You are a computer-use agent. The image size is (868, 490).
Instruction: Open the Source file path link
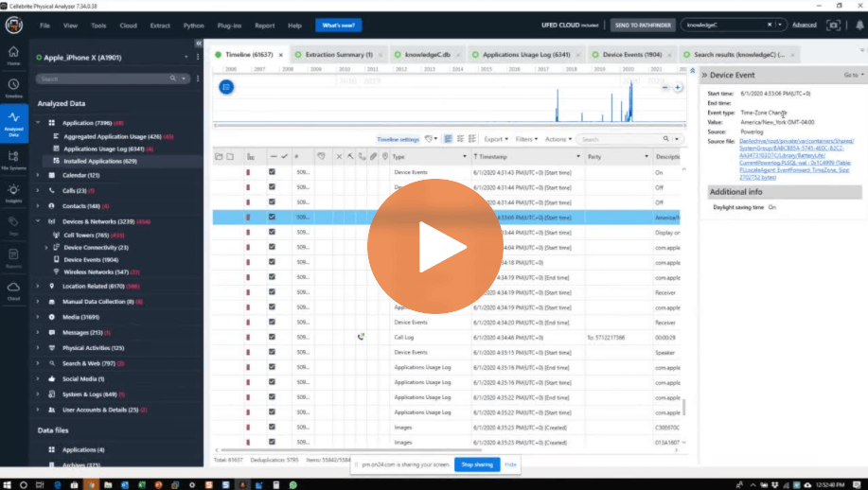tap(797, 159)
